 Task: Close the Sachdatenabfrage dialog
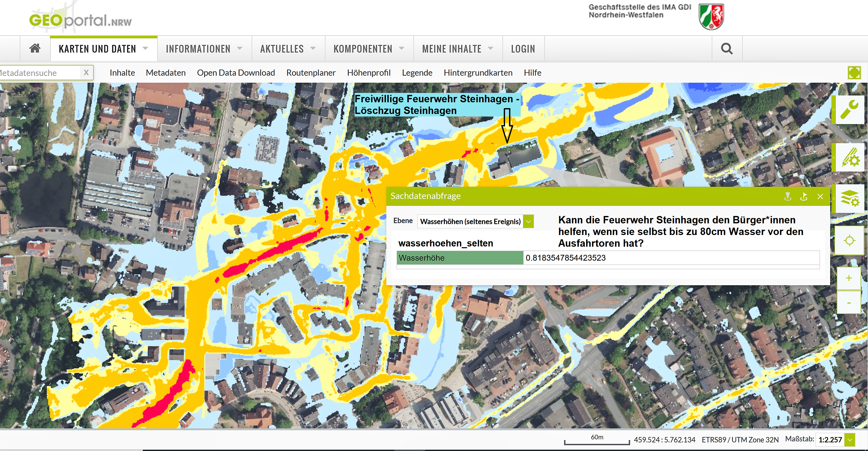click(x=820, y=196)
